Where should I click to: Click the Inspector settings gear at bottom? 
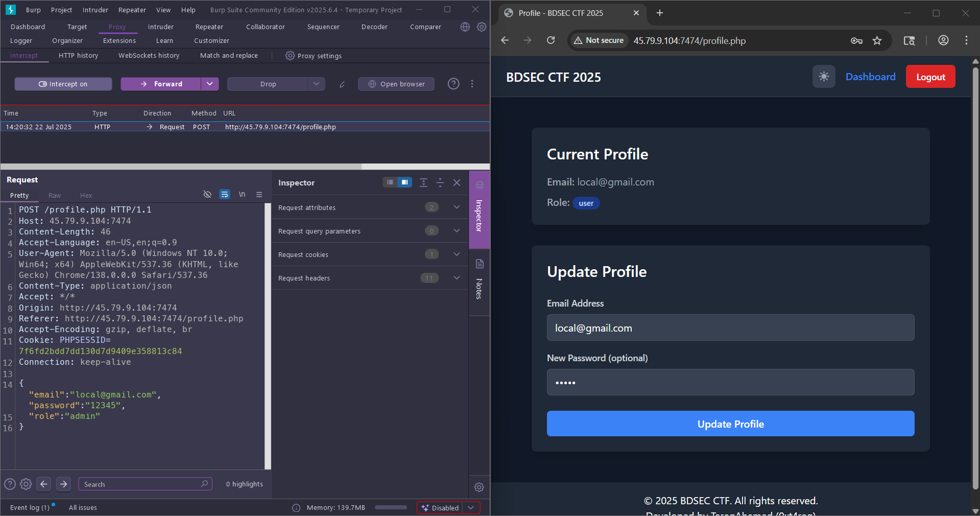pos(479,487)
